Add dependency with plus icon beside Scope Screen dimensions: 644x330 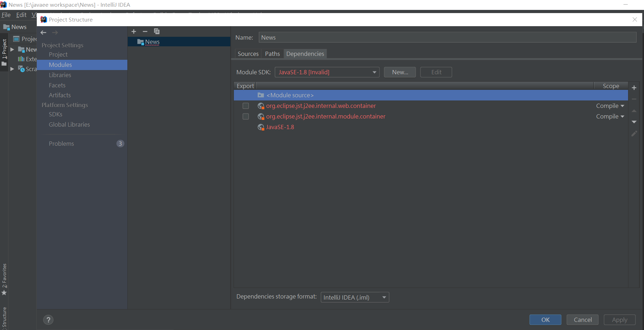[x=634, y=88]
